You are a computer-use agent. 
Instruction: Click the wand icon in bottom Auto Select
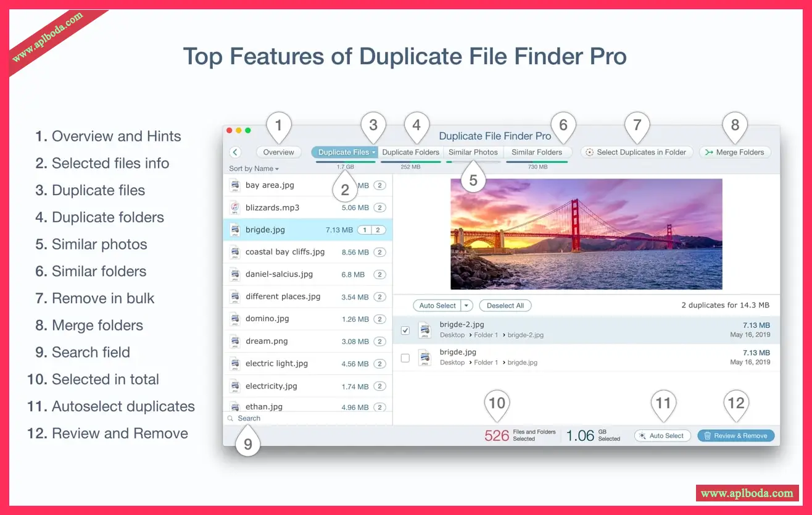coord(642,435)
